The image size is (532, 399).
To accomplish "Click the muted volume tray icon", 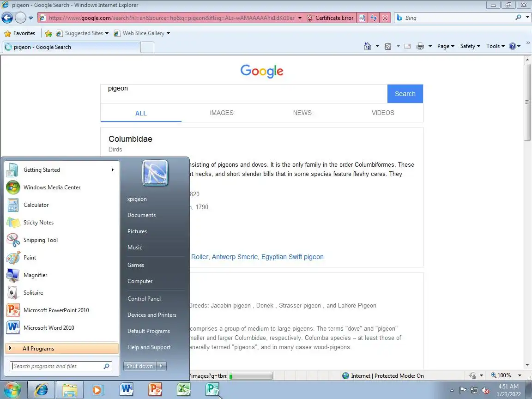I will point(485,391).
